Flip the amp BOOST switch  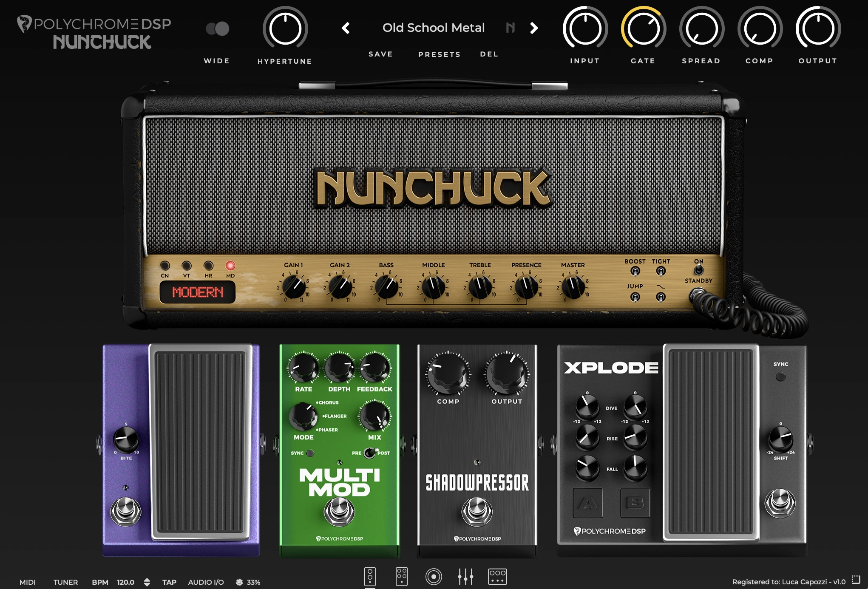[635, 271]
